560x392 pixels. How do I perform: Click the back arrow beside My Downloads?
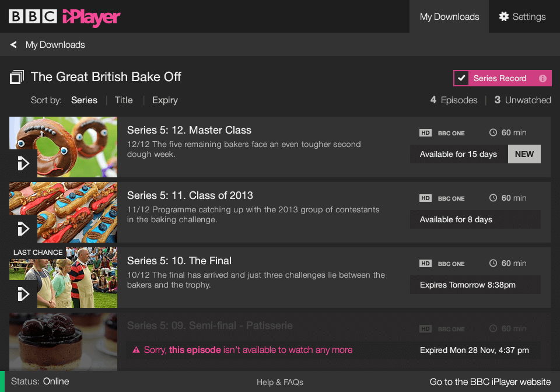[13, 45]
